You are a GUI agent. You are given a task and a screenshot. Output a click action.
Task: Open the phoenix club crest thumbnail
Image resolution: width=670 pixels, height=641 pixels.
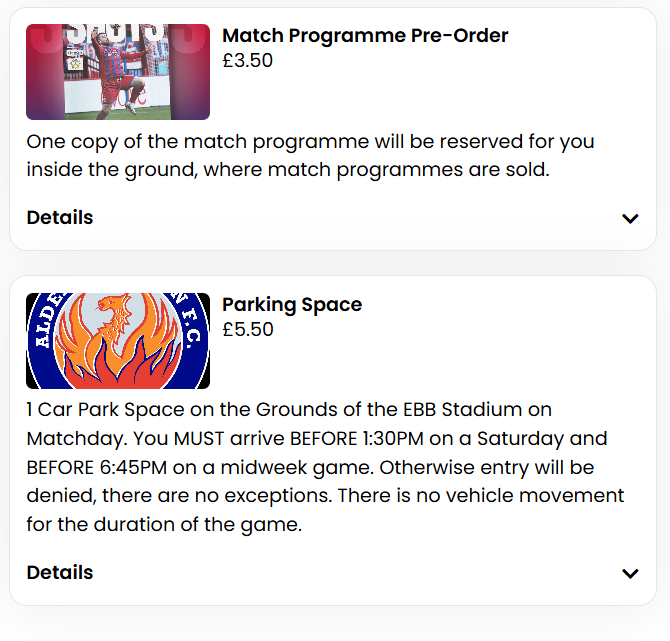tap(118, 341)
